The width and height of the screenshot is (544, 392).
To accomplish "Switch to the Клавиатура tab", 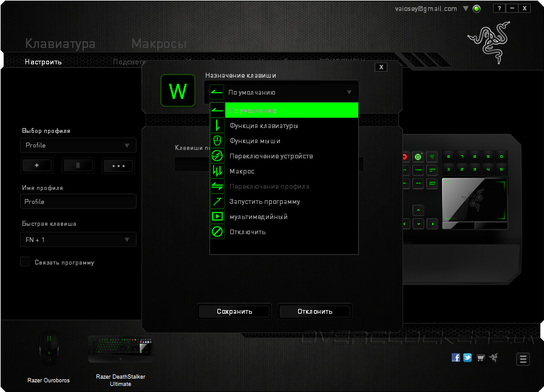I will click(x=60, y=44).
